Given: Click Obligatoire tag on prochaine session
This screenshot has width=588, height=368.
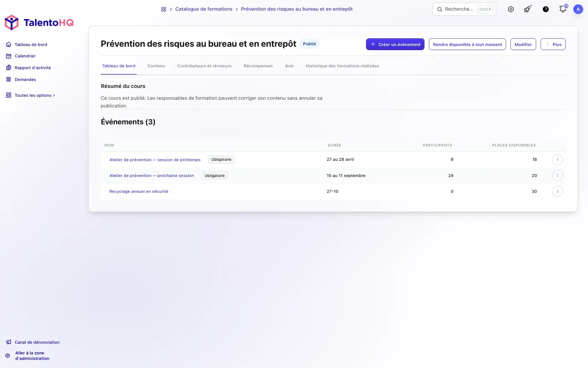Looking at the screenshot, I should click(215, 176).
